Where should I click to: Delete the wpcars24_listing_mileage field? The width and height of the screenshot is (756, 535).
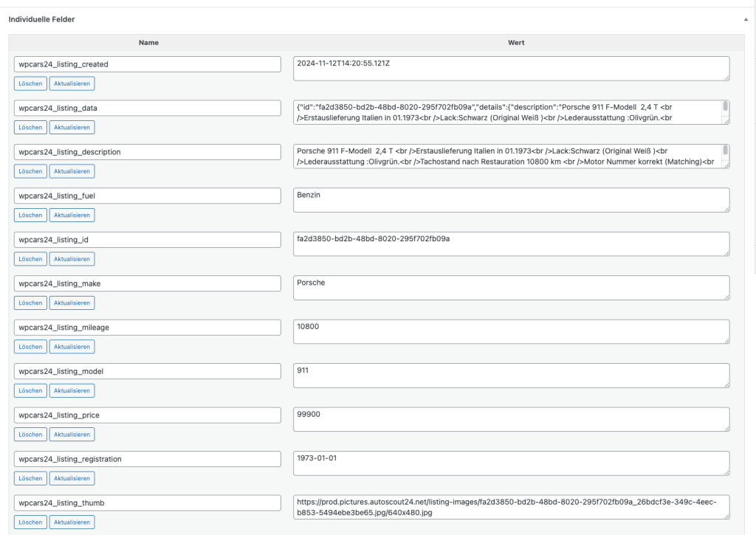pos(30,347)
